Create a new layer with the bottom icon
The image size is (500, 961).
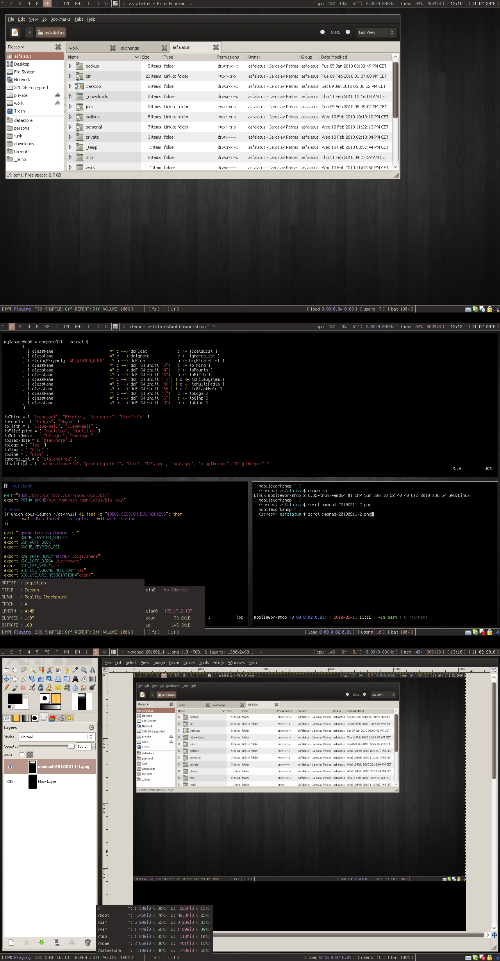click(11, 943)
